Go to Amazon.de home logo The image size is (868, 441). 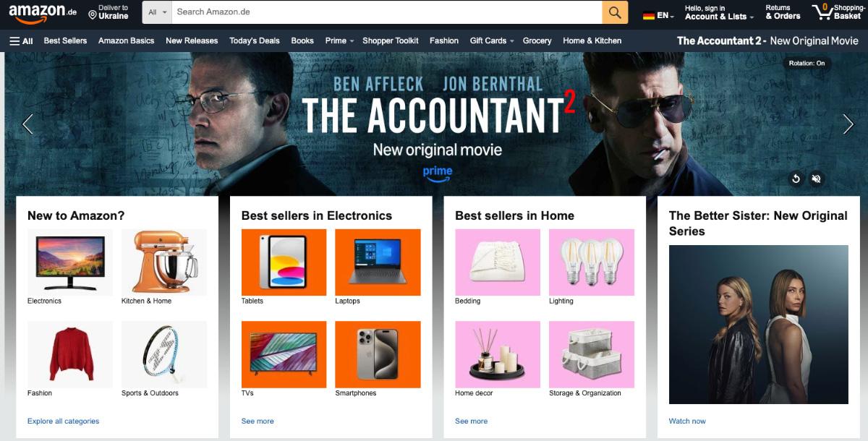43,12
